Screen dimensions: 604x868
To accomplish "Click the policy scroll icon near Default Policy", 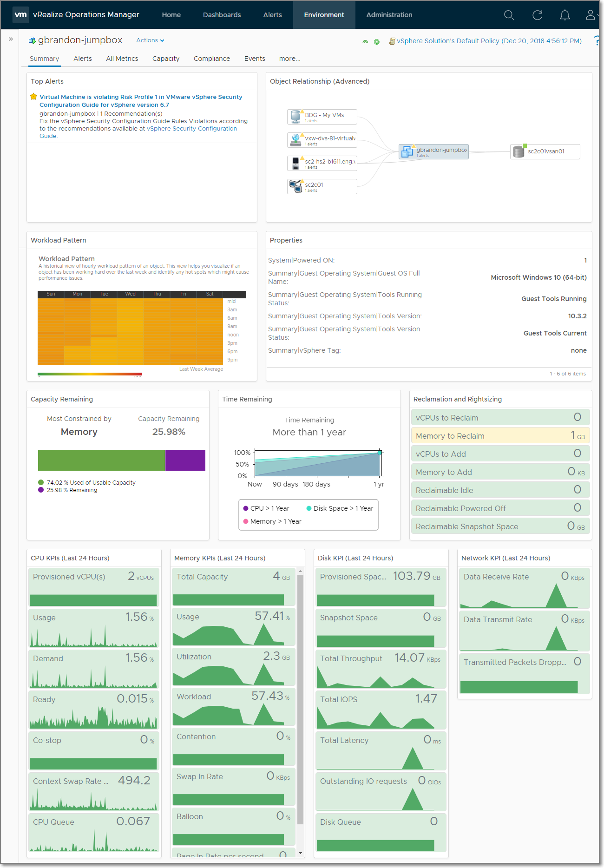I will (392, 41).
